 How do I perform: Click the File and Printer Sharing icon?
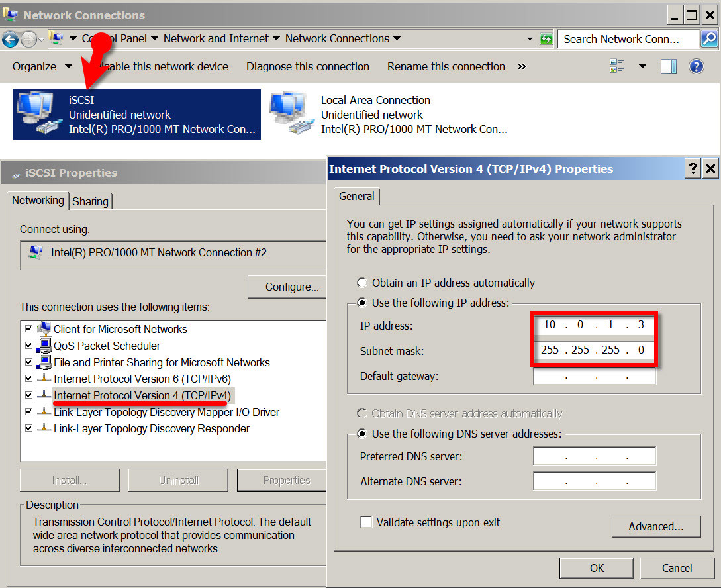click(44, 362)
